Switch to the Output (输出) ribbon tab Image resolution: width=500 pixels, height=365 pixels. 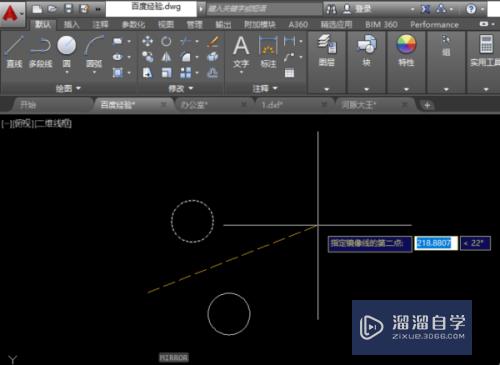click(223, 25)
